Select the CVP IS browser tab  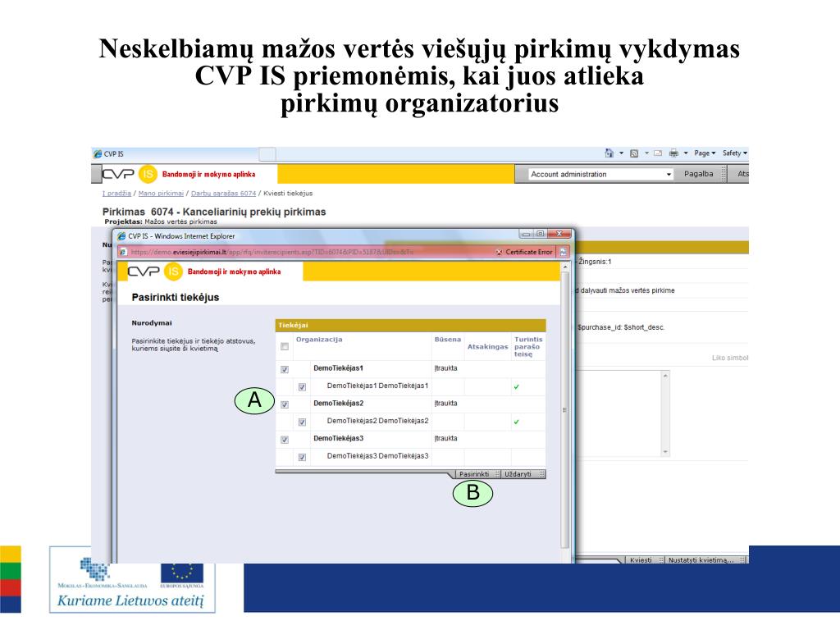coord(176,154)
